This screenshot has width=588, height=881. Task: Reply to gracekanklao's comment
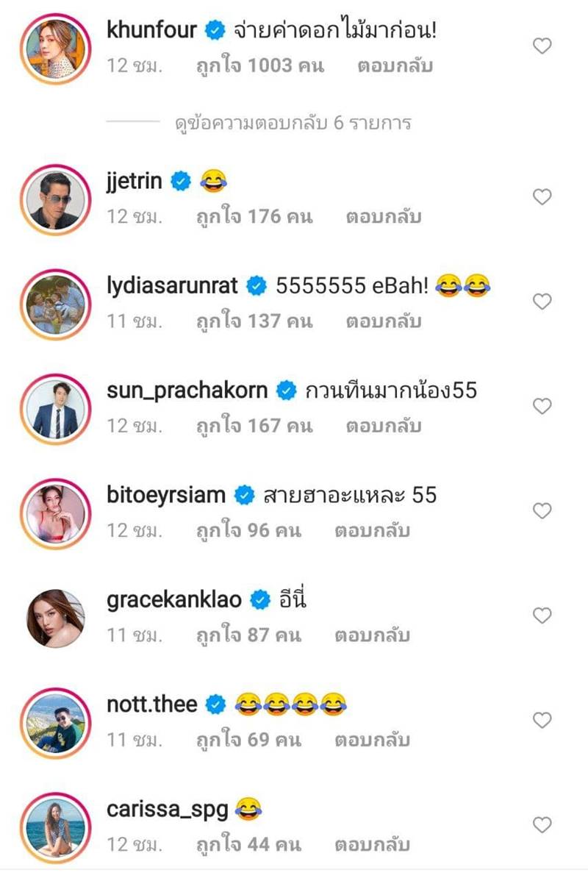(372, 635)
